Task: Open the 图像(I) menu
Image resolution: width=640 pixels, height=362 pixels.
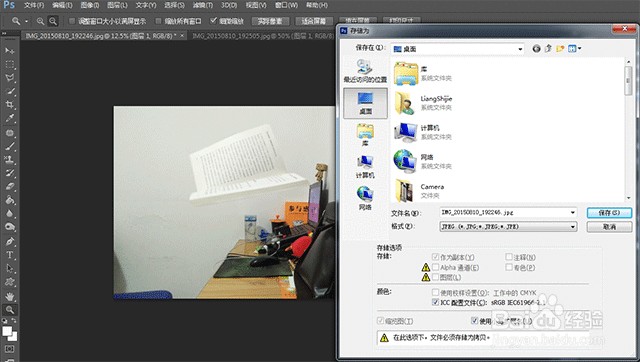Action: (x=90, y=5)
